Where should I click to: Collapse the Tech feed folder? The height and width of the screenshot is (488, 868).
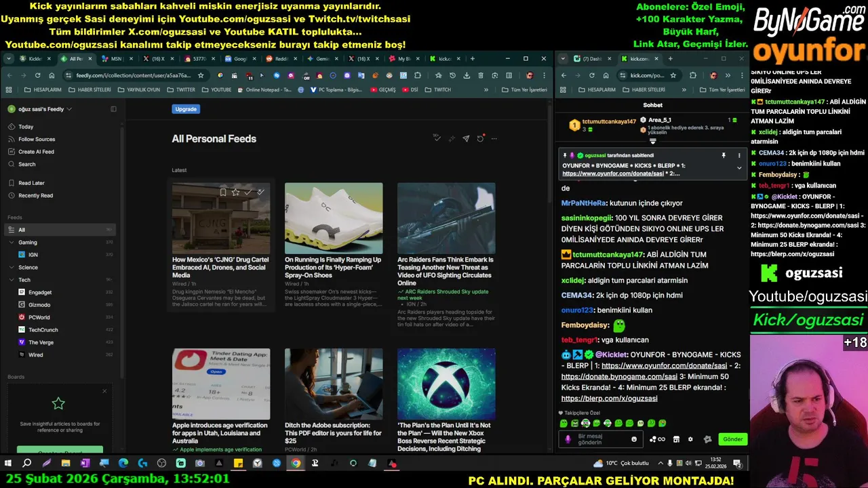point(12,279)
